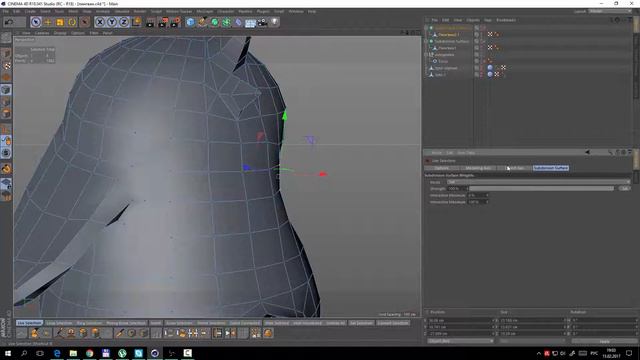This screenshot has height=360, width=640.
Task: Open the Edit Render Settings icon
Action: (x=176, y=22)
